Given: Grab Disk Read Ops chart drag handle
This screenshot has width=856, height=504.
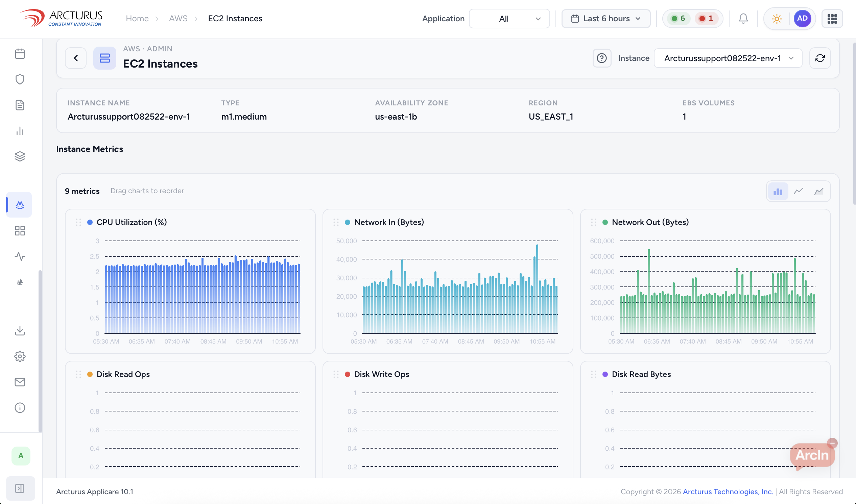Looking at the screenshot, I should click(78, 374).
